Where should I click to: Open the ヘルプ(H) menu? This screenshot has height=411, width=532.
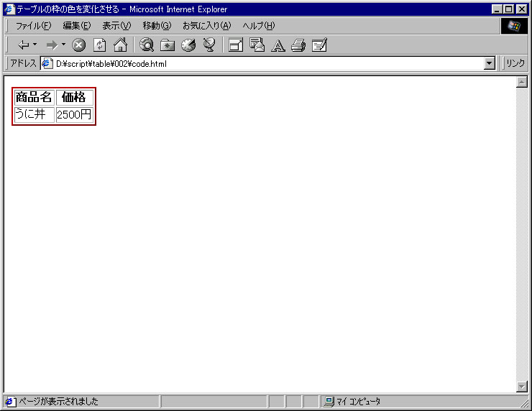(259, 26)
